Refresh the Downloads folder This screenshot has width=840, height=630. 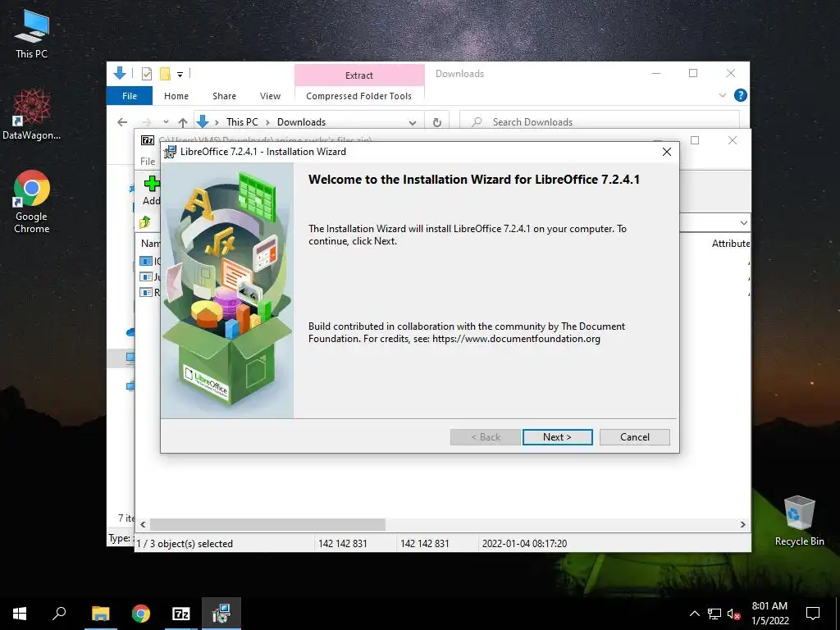click(436, 122)
